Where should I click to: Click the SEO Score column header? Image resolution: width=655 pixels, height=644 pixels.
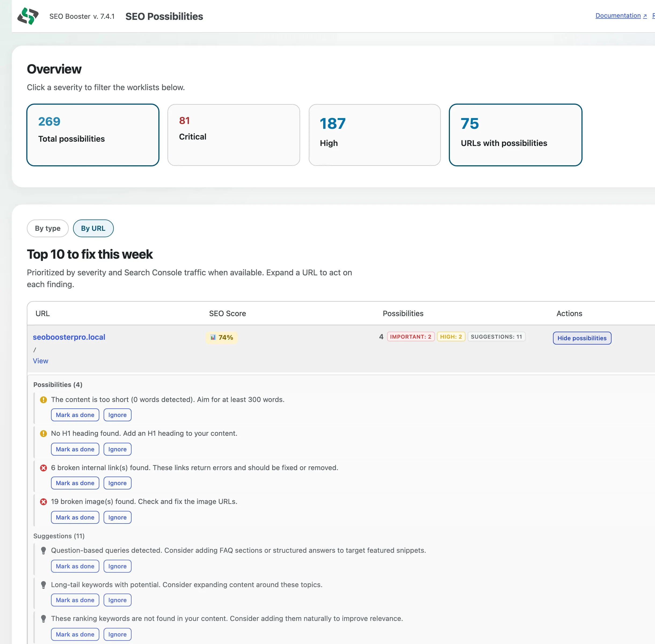click(227, 313)
